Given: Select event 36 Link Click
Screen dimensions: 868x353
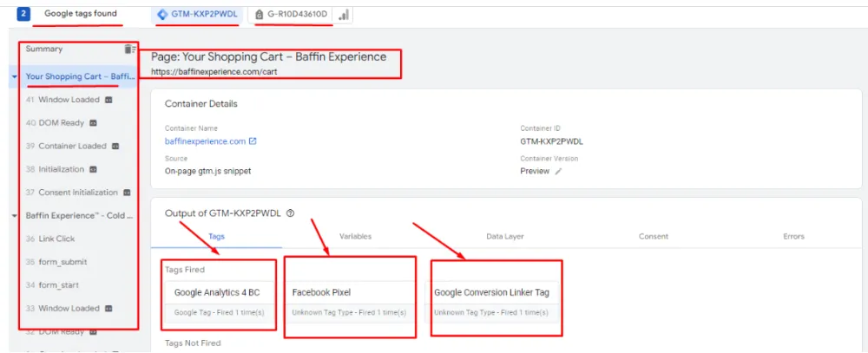Looking at the screenshot, I should [x=50, y=239].
